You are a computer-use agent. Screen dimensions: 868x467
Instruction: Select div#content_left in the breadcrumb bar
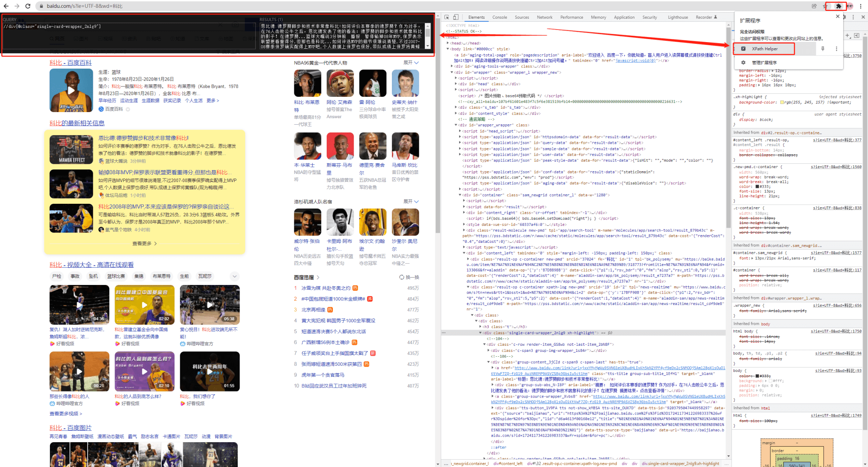coord(508,464)
